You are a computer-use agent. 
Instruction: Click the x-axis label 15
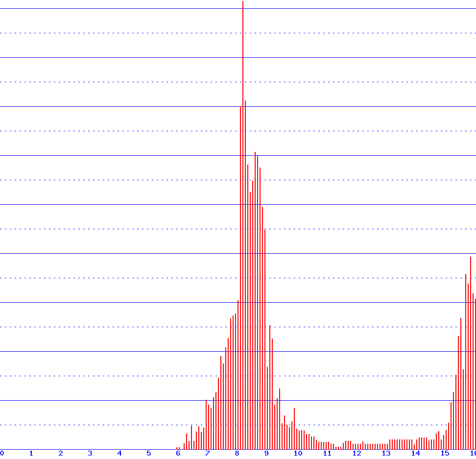point(445,453)
